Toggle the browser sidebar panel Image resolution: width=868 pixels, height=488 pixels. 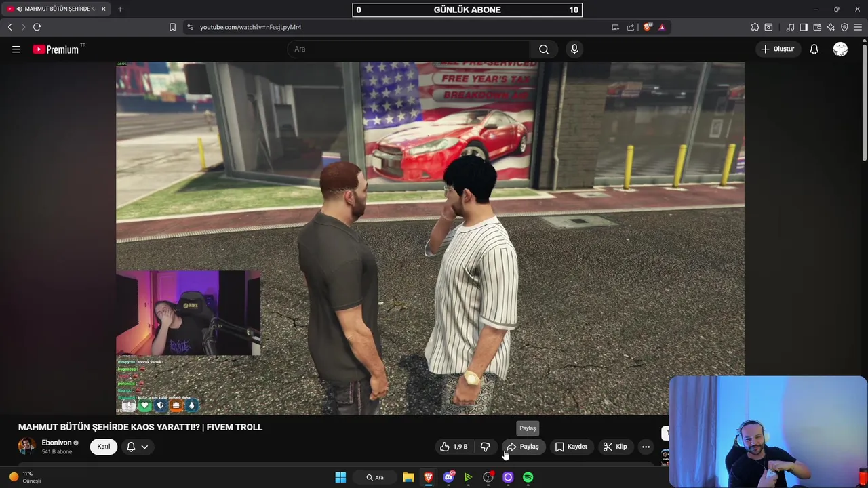click(x=804, y=27)
